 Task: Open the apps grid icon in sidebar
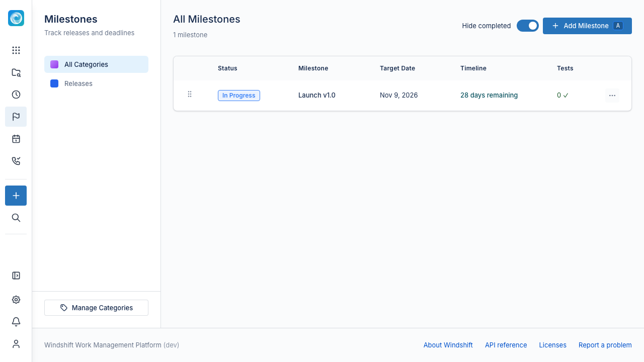click(16, 50)
